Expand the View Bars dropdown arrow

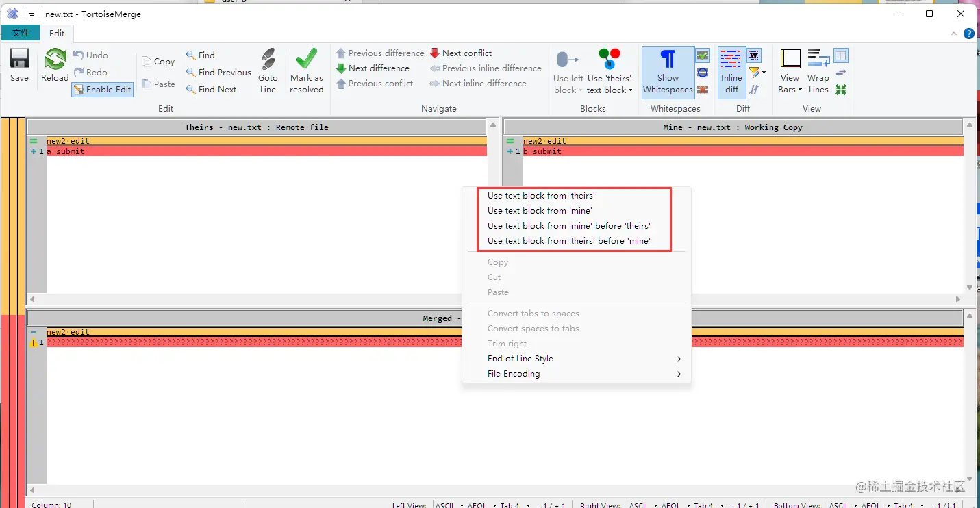click(x=799, y=90)
